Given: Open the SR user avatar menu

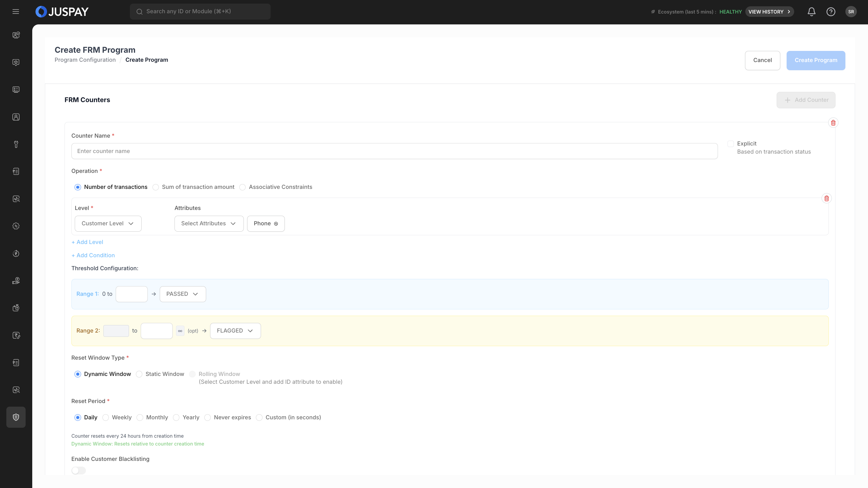Looking at the screenshot, I should pos(851,12).
